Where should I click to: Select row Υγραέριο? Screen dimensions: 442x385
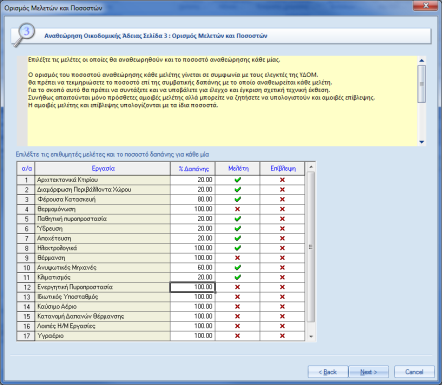point(103,336)
